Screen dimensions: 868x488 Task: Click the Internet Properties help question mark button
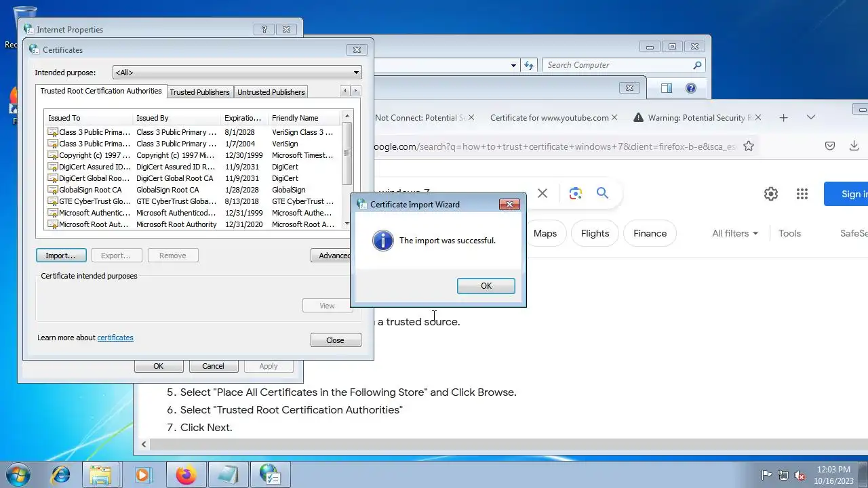tap(264, 30)
